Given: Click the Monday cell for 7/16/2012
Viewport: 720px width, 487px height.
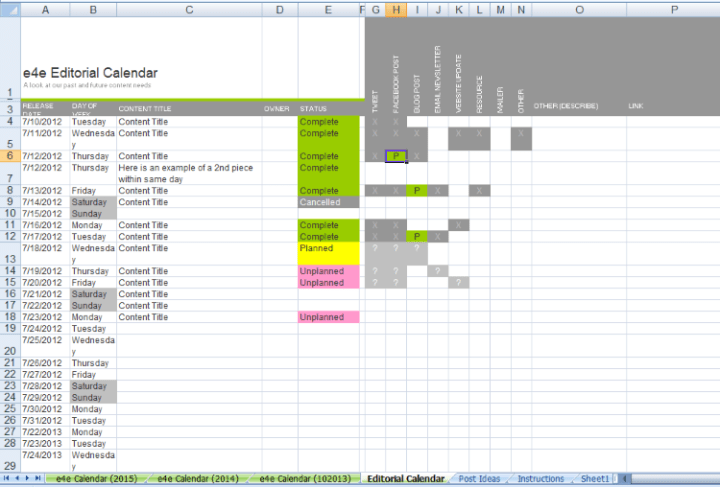Looking at the screenshot, I should click(93, 225).
